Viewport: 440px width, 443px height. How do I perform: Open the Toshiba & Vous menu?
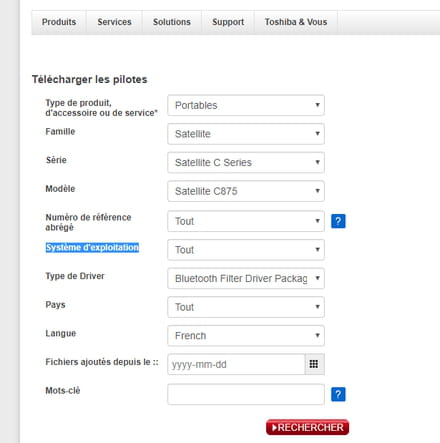click(x=296, y=22)
